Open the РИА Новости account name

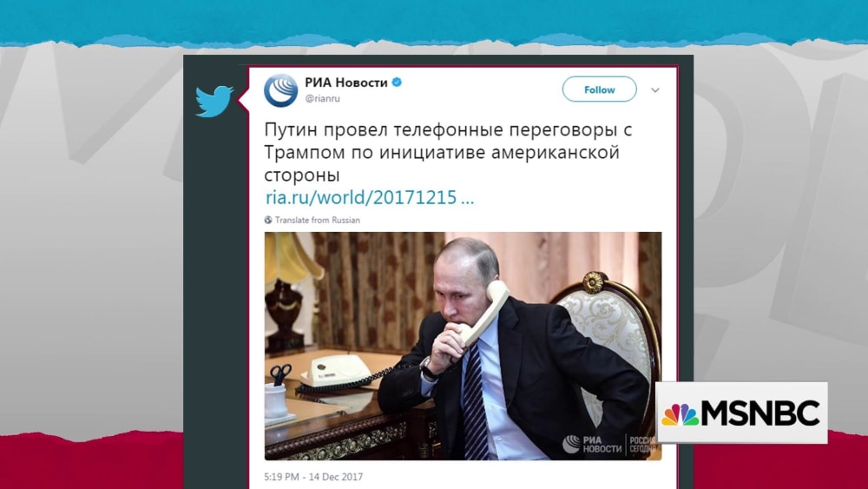tap(346, 83)
